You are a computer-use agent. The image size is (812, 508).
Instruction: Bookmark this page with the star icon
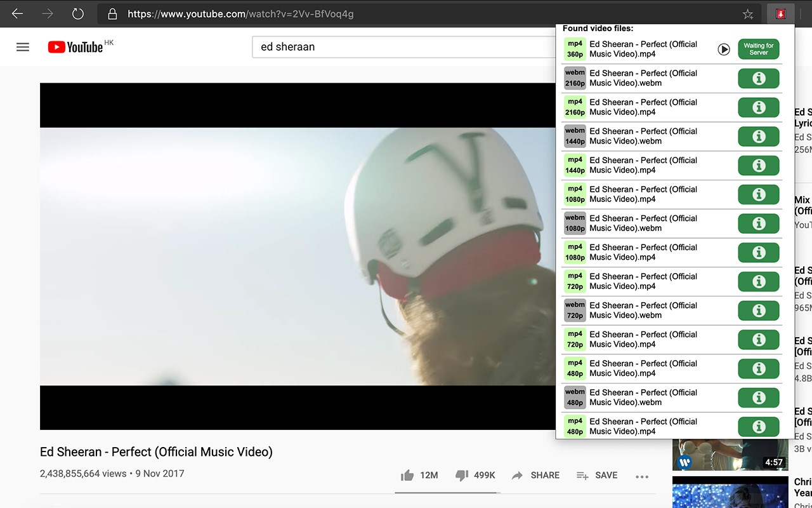tap(748, 14)
